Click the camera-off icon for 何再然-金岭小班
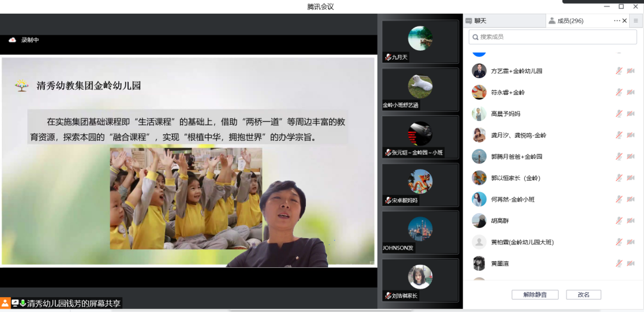 [630, 199]
